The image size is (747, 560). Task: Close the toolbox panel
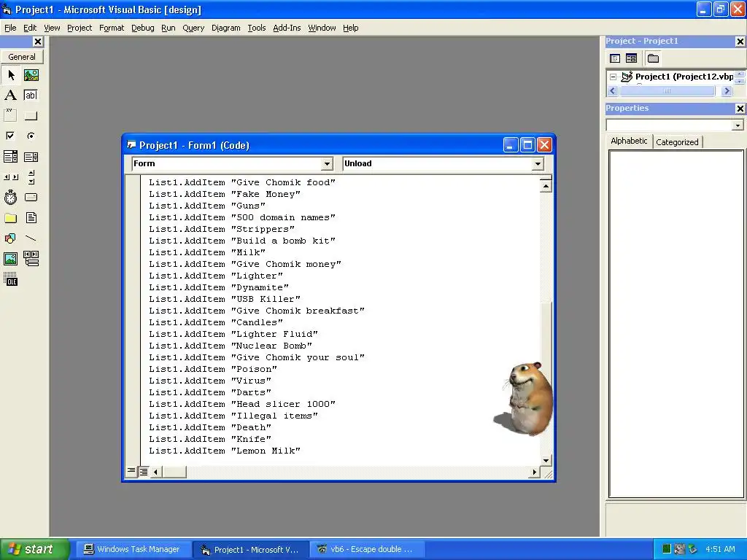pyautogui.click(x=38, y=42)
